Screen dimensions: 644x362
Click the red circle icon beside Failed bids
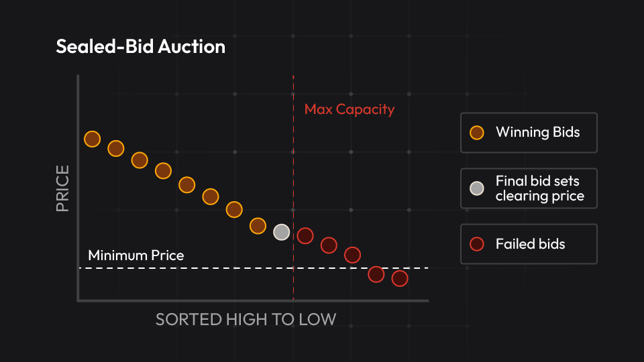tap(477, 244)
